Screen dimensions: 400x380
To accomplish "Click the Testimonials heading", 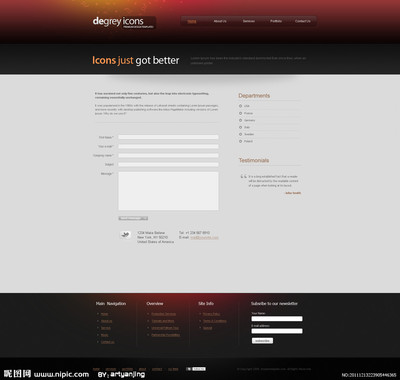I will 254,160.
